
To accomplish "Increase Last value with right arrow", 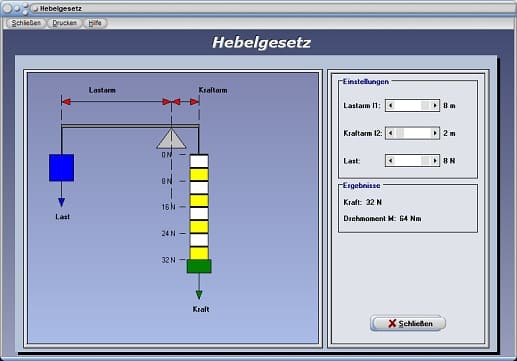I will [x=434, y=161].
